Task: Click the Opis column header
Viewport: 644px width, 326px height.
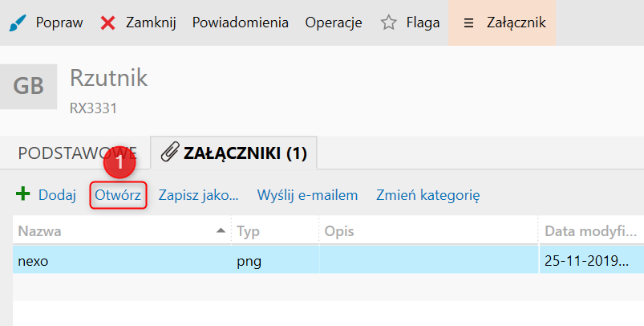Action: coord(425,231)
